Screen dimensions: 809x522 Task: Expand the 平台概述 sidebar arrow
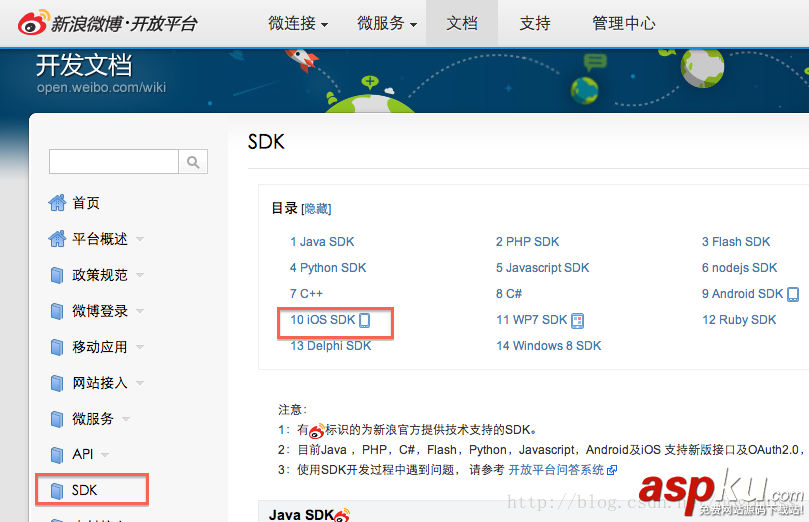pyautogui.click(x=140, y=239)
